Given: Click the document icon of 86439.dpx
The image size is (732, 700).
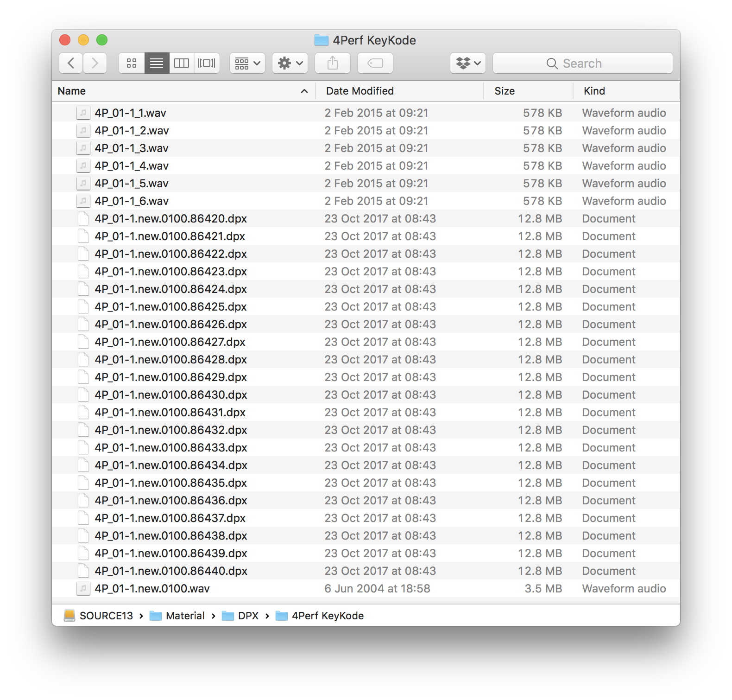Looking at the screenshot, I should 83,553.
